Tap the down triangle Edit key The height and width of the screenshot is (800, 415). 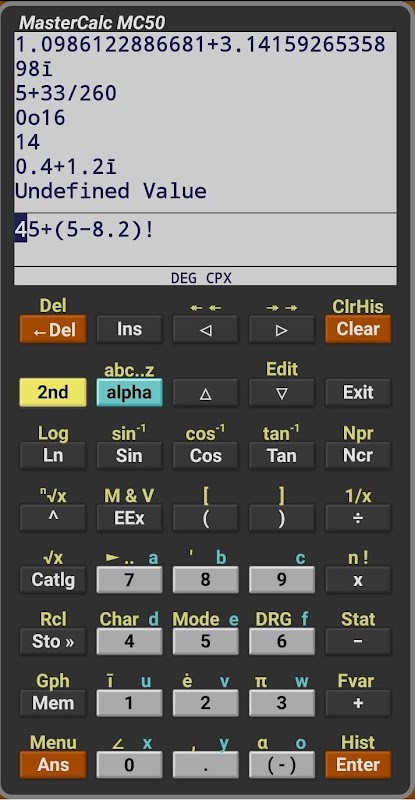tap(282, 393)
